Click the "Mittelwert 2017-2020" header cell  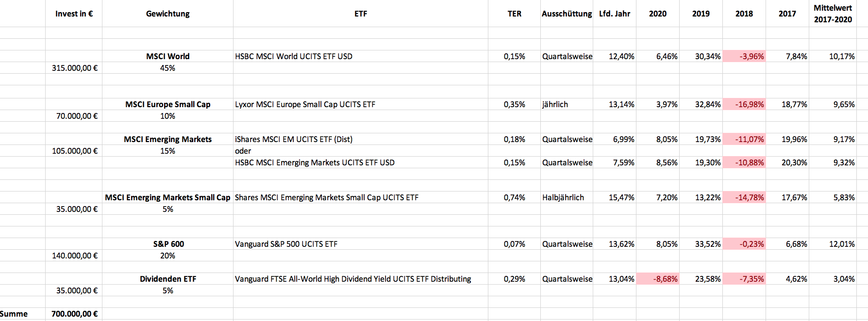(833, 14)
